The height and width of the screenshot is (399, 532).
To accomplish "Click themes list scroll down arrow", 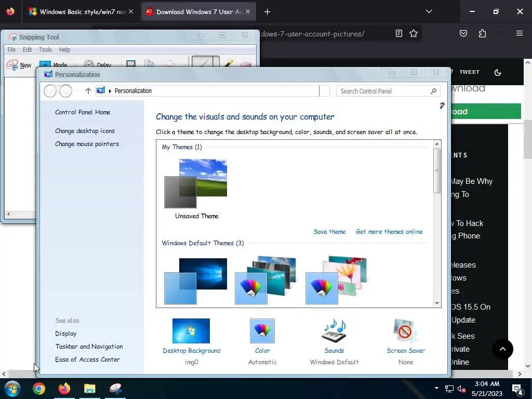I will click(437, 303).
